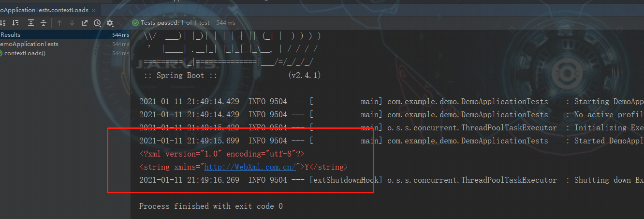Expand all test tree nodes
The height and width of the screenshot is (219, 644).
pyautogui.click(x=31, y=23)
